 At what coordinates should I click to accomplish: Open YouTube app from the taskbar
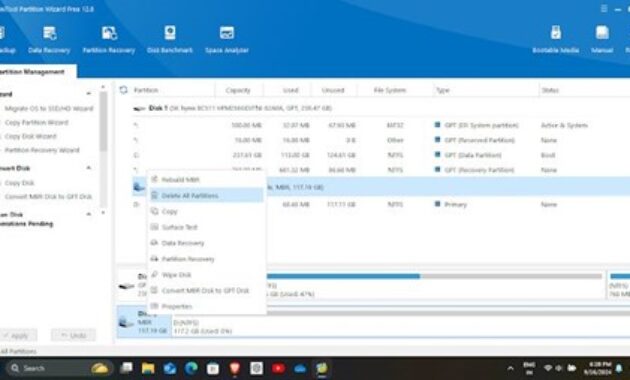click(x=278, y=368)
